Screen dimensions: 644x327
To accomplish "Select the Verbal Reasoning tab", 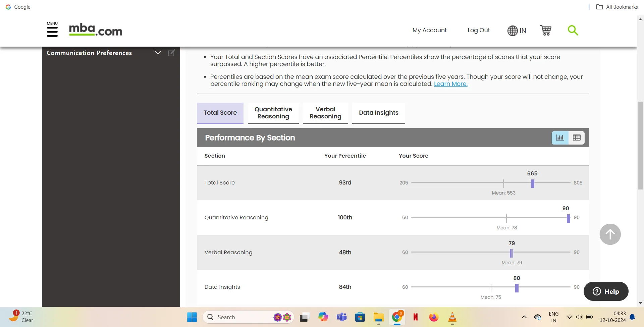I will [325, 113].
